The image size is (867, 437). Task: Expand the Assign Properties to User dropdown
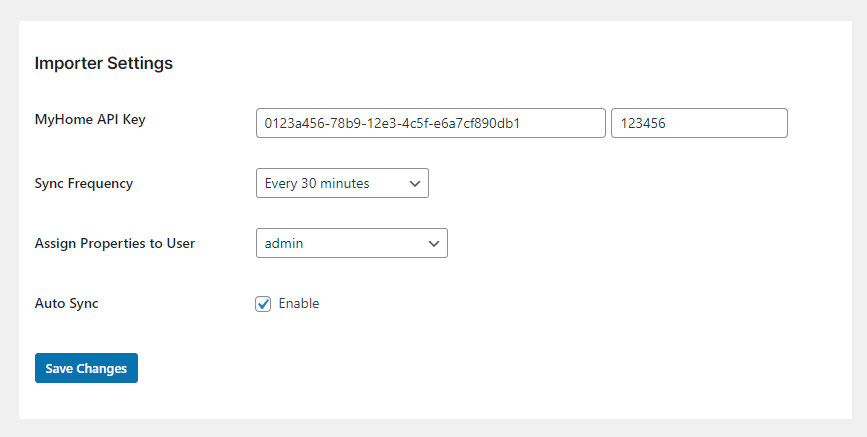click(351, 243)
